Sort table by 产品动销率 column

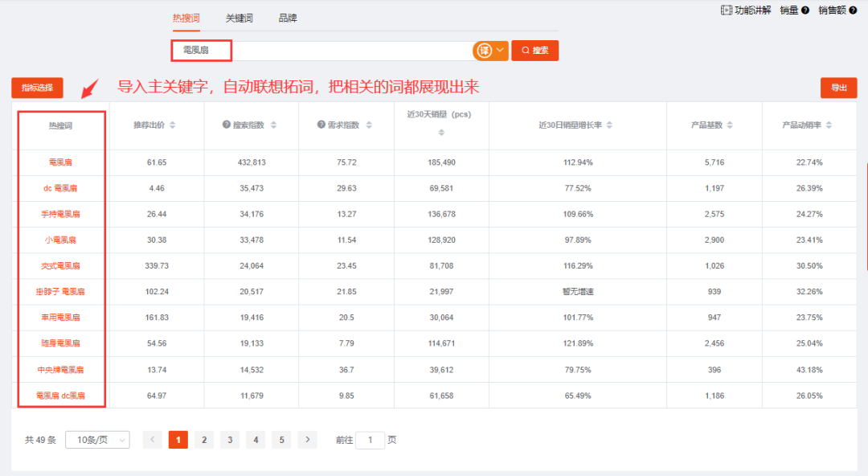(829, 125)
